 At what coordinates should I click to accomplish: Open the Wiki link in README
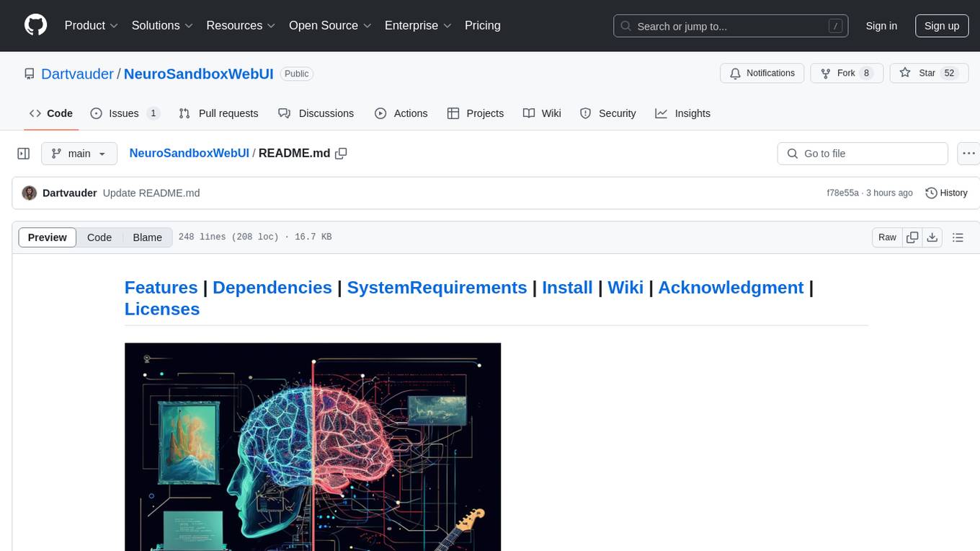pos(625,287)
